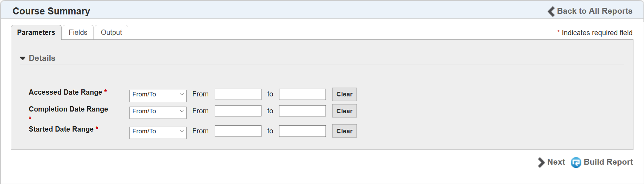Click the Build Report icon

click(x=576, y=162)
